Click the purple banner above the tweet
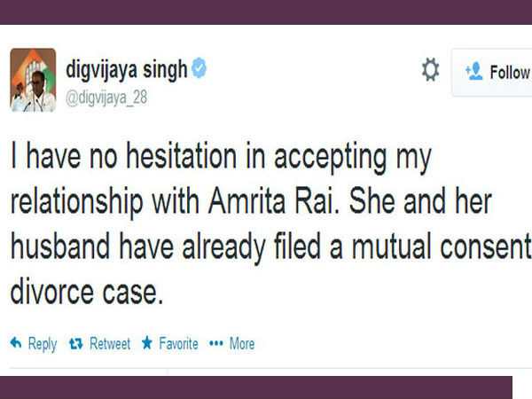 [x=266, y=12]
